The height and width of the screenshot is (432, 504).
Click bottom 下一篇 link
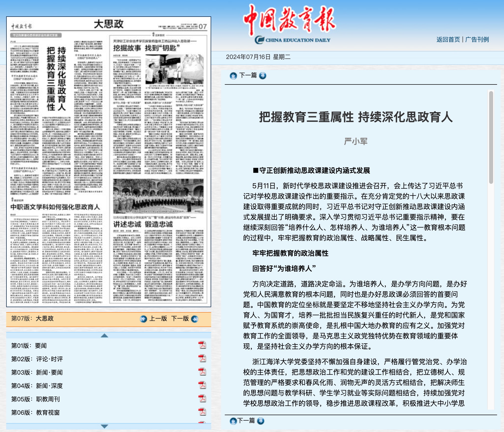point(246,421)
